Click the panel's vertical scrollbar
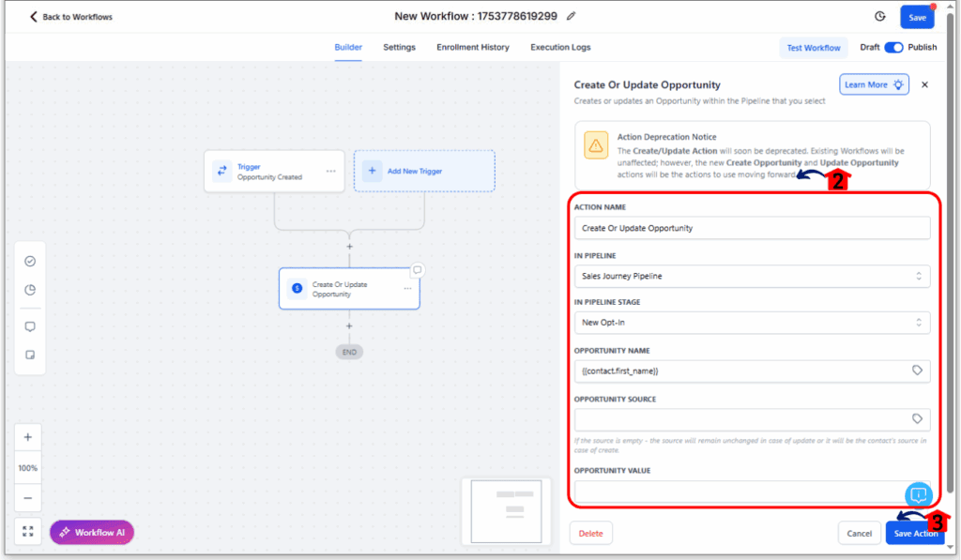 [950, 281]
